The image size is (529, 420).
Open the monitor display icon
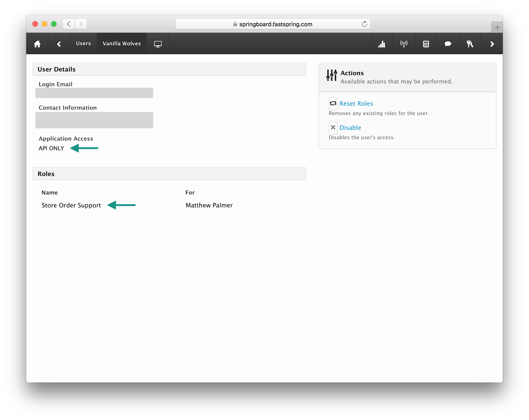157,44
